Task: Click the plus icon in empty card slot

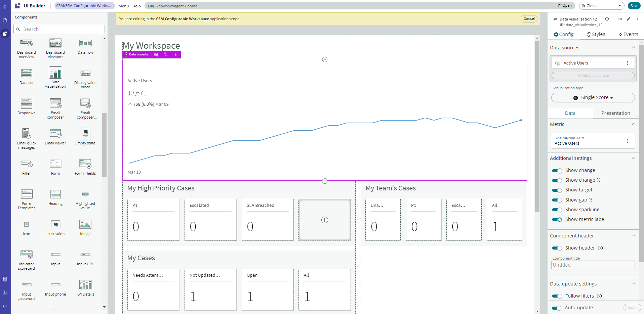Action: click(x=324, y=220)
